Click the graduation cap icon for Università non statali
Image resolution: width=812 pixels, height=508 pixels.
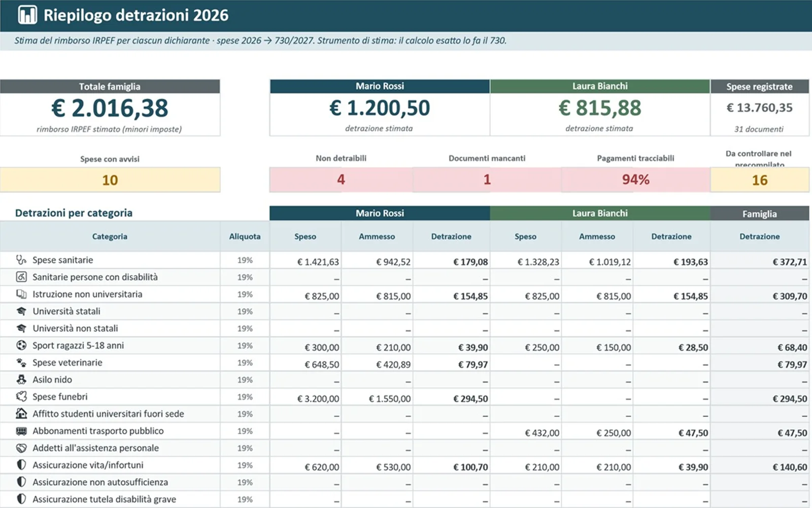tap(21, 328)
